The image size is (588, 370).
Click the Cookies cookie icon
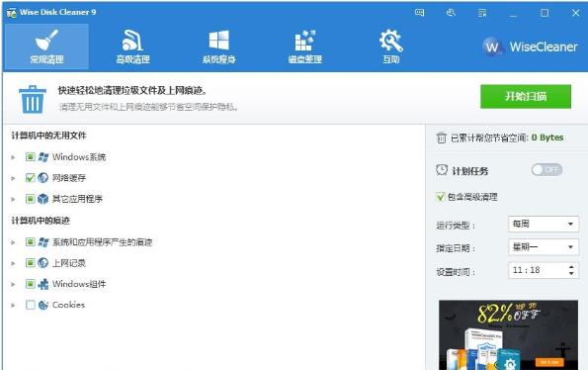click(x=43, y=305)
